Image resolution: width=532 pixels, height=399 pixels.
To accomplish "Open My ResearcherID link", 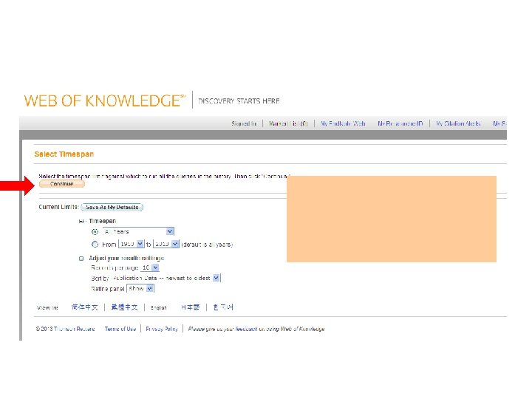I will click(x=400, y=123).
